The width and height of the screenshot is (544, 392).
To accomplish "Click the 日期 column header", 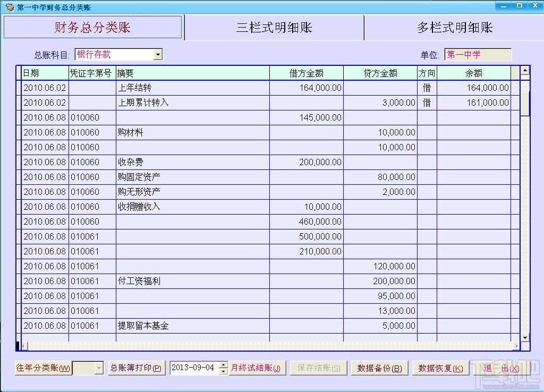I will point(45,73).
